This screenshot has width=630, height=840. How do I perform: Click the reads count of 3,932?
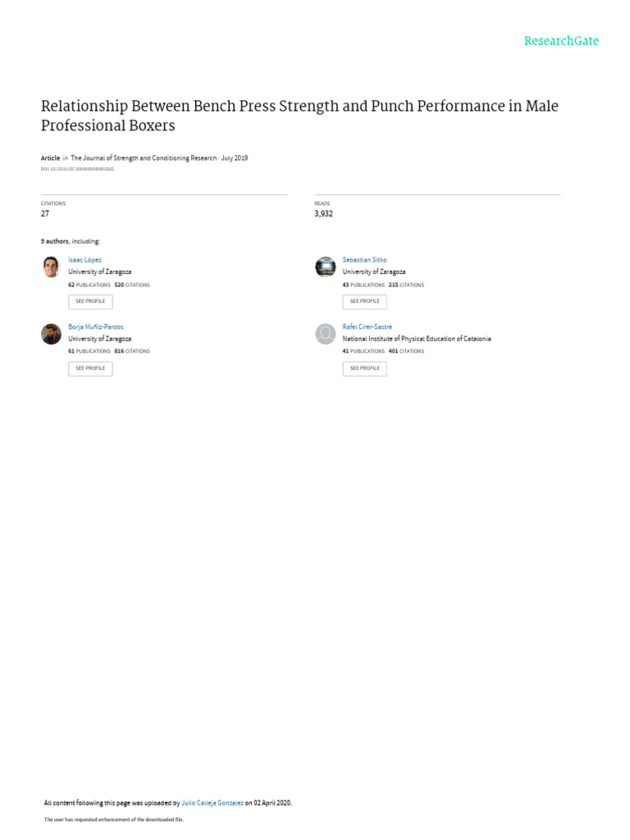[x=323, y=213]
